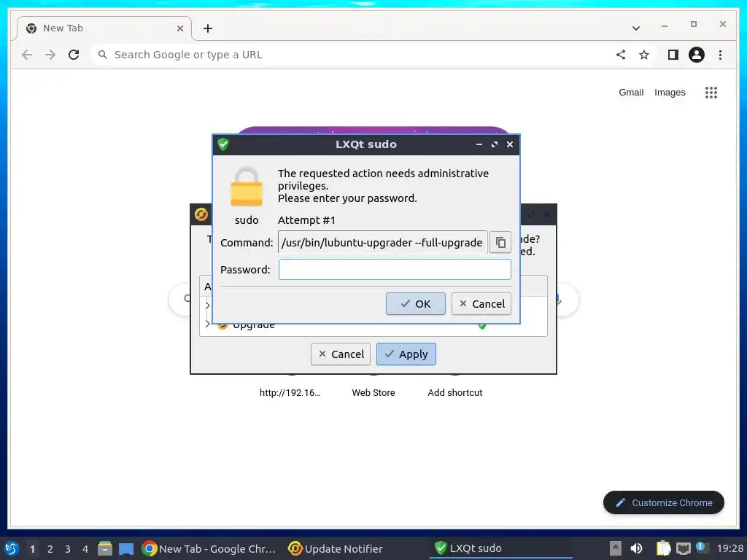Viewport: 747px width, 560px height.
Task: Open network status tray icon
Action: click(x=683, y=549)
